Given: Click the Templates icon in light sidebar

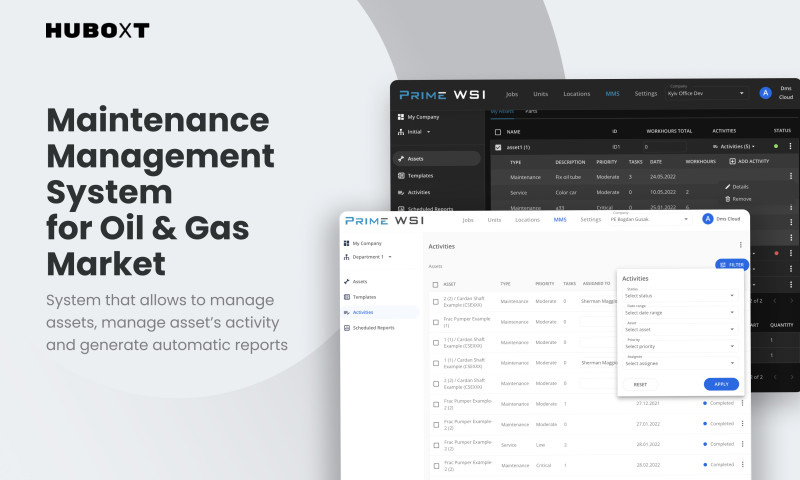Looking at the screenshot, I should pos(347,297).
